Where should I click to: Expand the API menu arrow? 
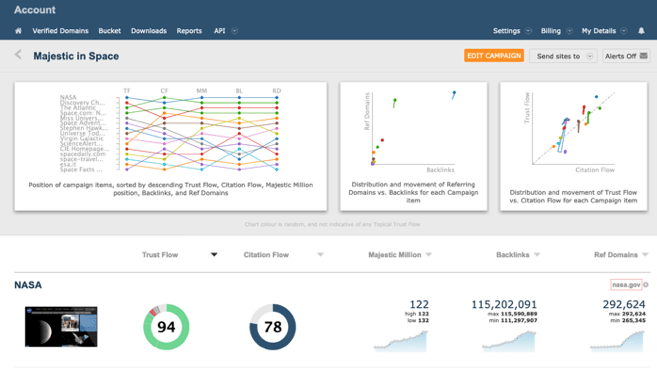click(x=235, y=31)
